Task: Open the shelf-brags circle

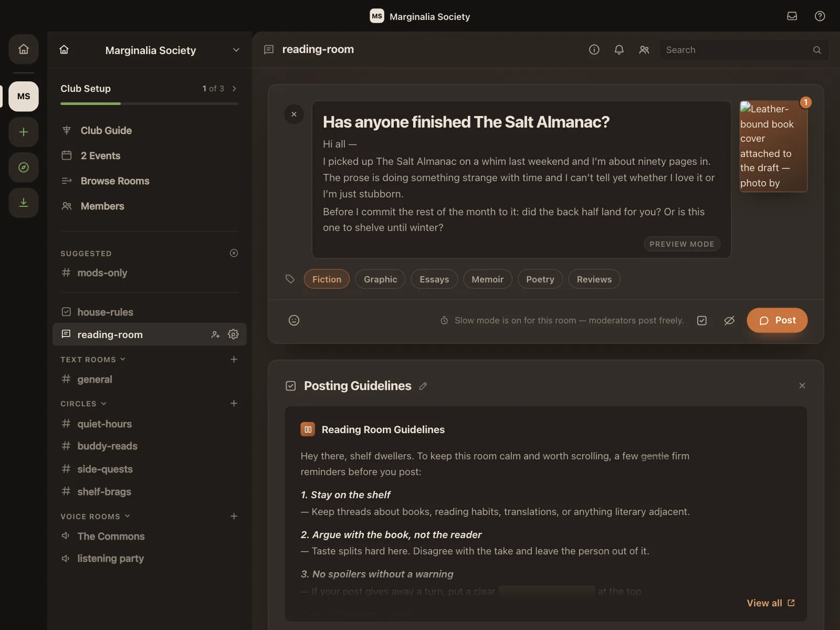Action: coord(150,492)
